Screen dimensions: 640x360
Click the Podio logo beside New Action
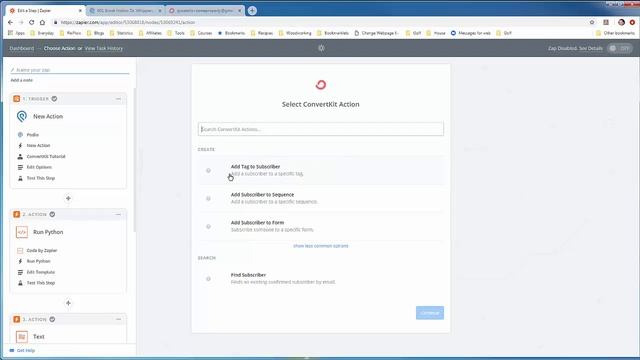22,116
